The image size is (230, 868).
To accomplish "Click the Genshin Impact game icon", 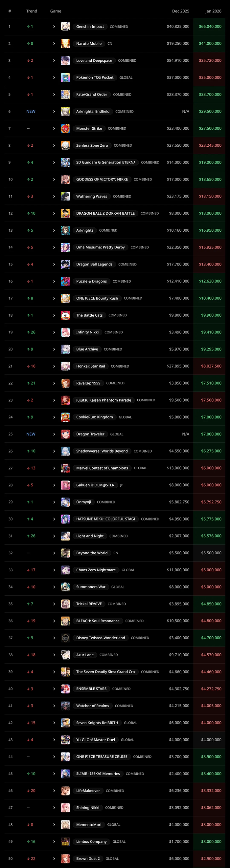I will [65, 27].
